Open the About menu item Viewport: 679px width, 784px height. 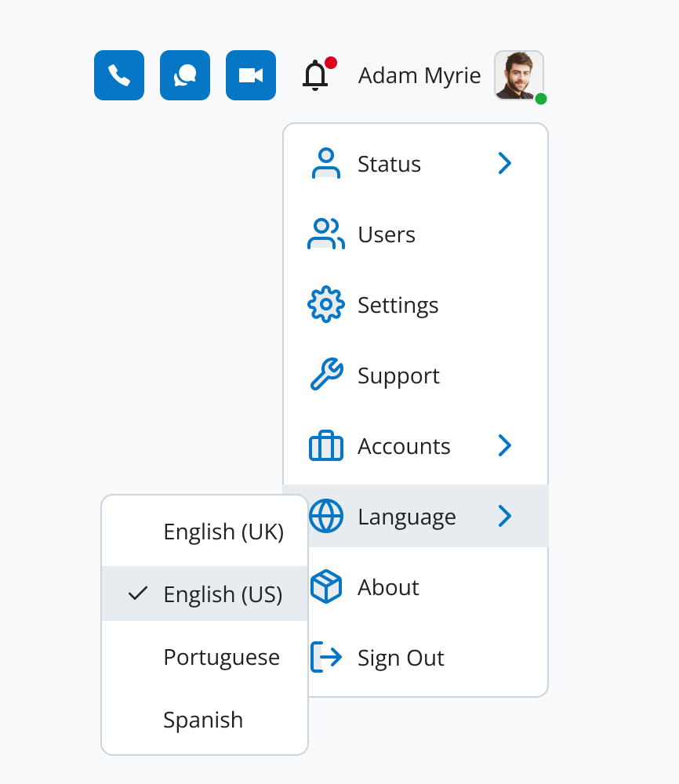[388, 587]
